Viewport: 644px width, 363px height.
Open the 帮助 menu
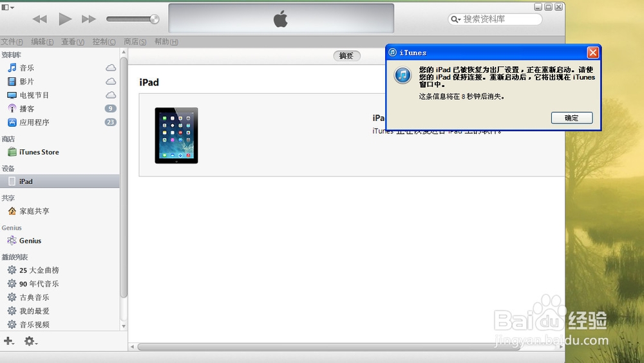click(166, 42)
